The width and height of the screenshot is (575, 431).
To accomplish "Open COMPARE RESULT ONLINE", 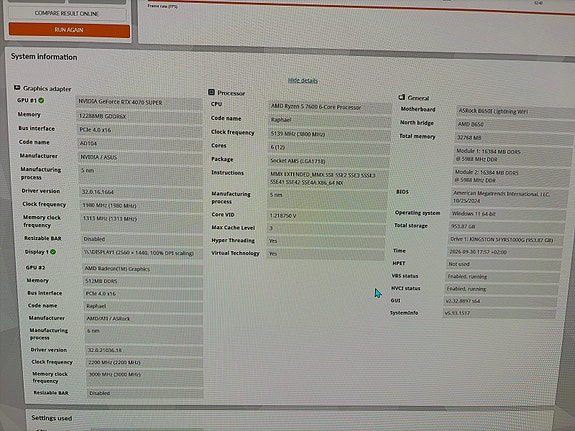I will point(67,14).
